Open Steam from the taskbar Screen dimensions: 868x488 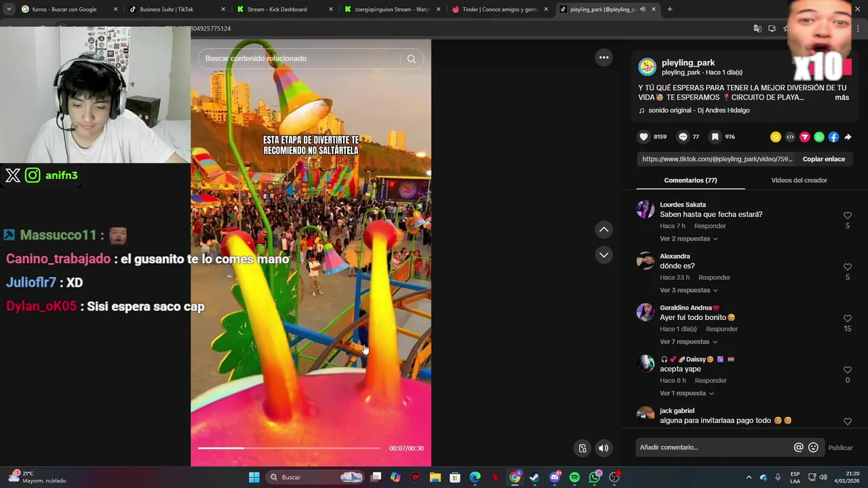(x=534, y=477)
